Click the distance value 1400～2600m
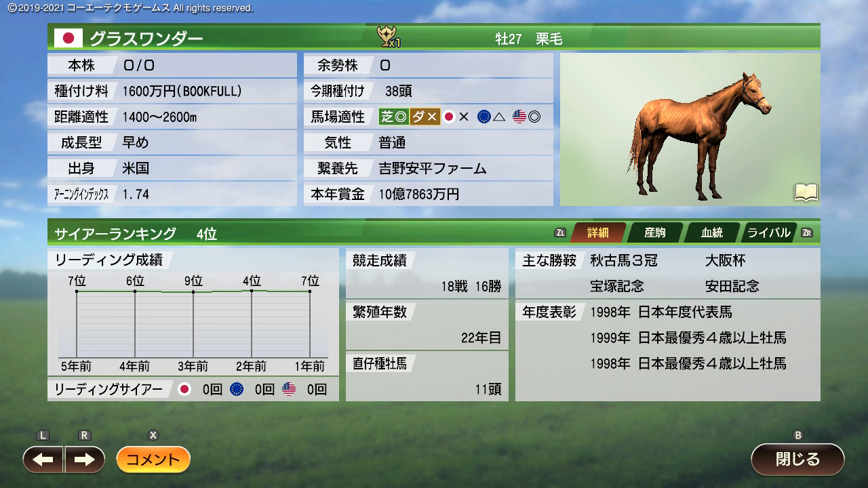Viewport: 868px width, 488px height. point(159,117)
